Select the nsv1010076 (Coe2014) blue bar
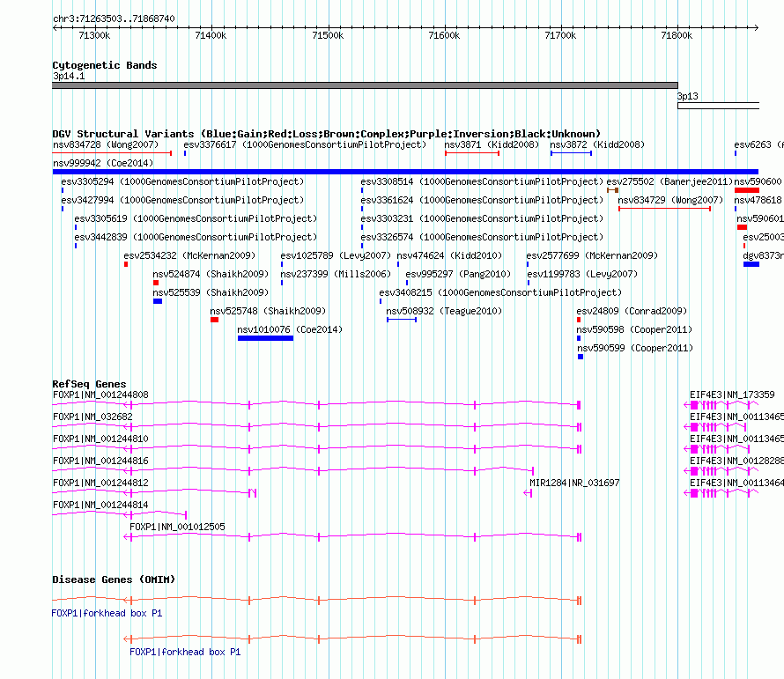The image size is (784, 679). [x=265, y=338]
